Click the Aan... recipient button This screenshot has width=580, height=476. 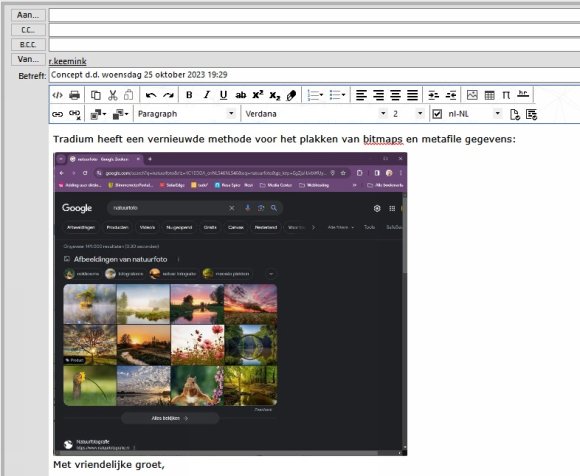coord(28,15)
